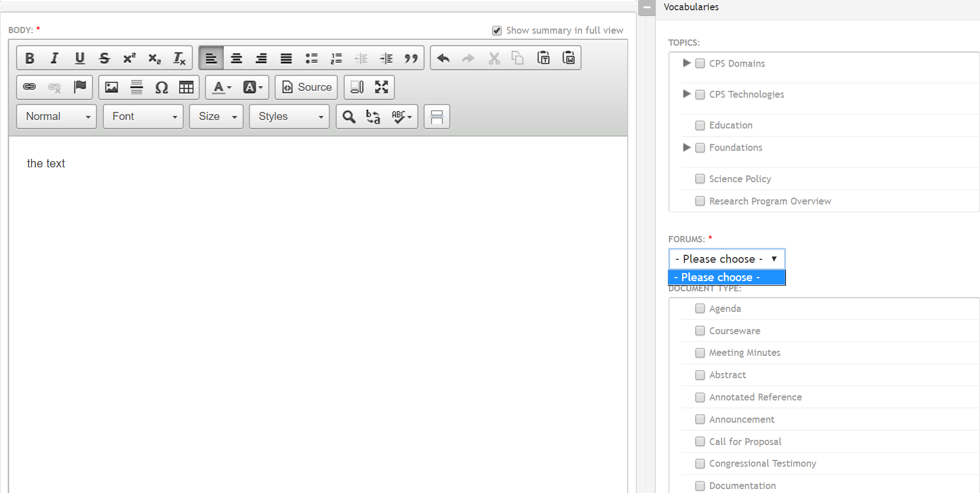Tick the Meeting Minutes document type
980x493 pixels.
point(700,353)
